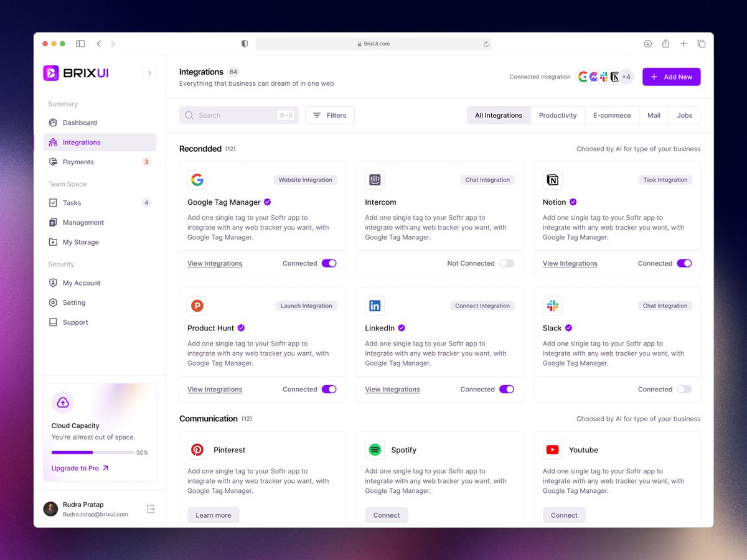This screenshot has height=560, width=747.
Task: Reload the page with the refresh icon
Action: coord(486,44)
